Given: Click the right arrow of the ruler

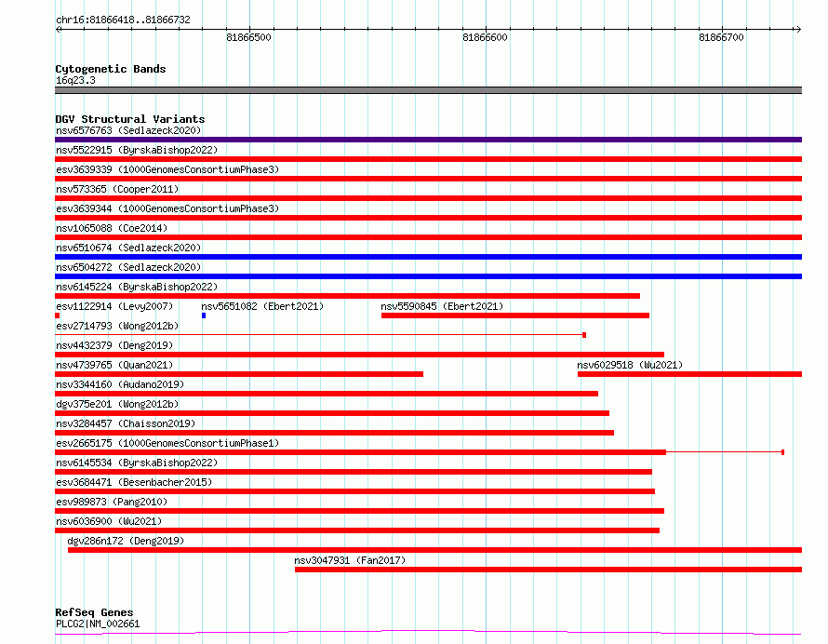Looking at the screenshot, I should pyautogui.click(x=798, y=30).
